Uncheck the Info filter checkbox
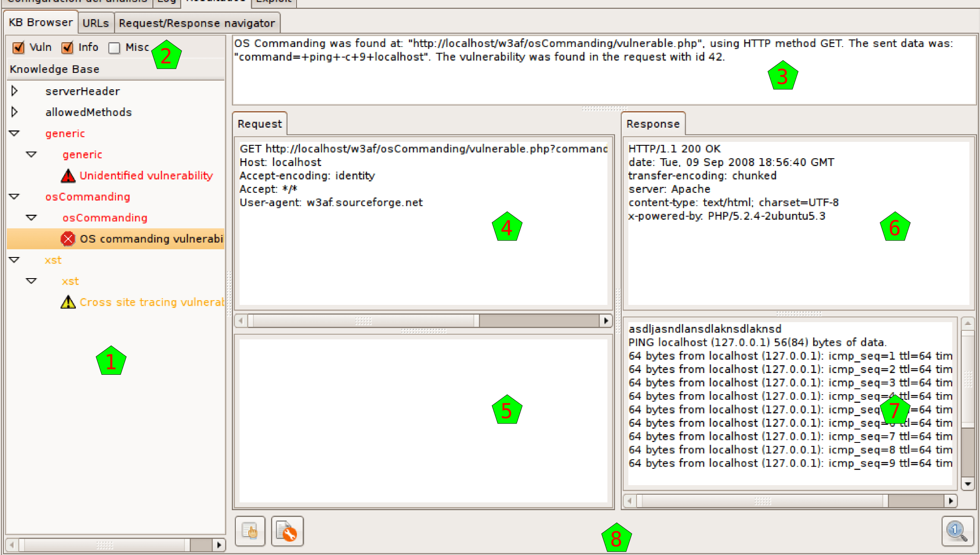 coord(67,47)
